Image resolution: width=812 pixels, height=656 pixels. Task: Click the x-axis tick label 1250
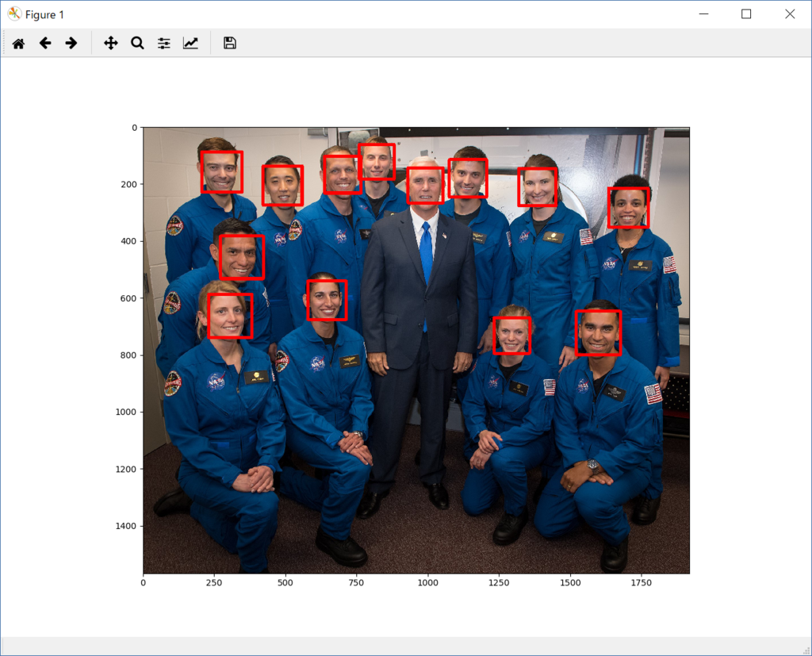pyautogui.click(x=499, y=583)
